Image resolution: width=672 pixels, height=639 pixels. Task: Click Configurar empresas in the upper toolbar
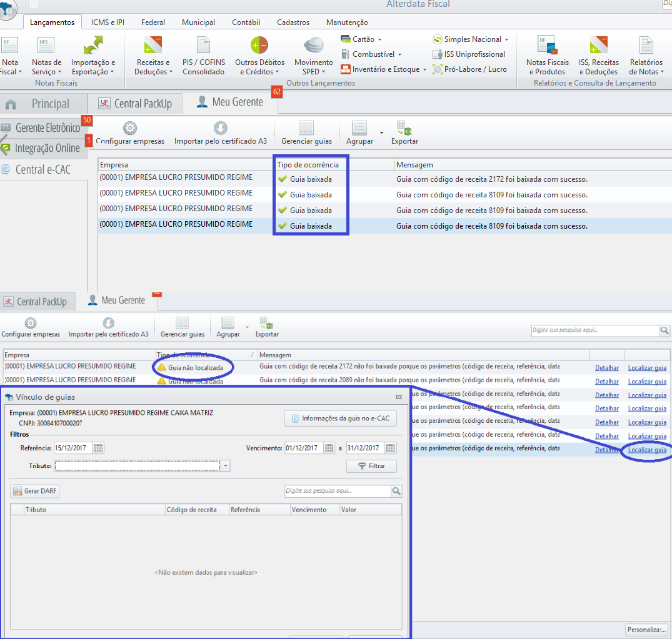pos(130,133)
